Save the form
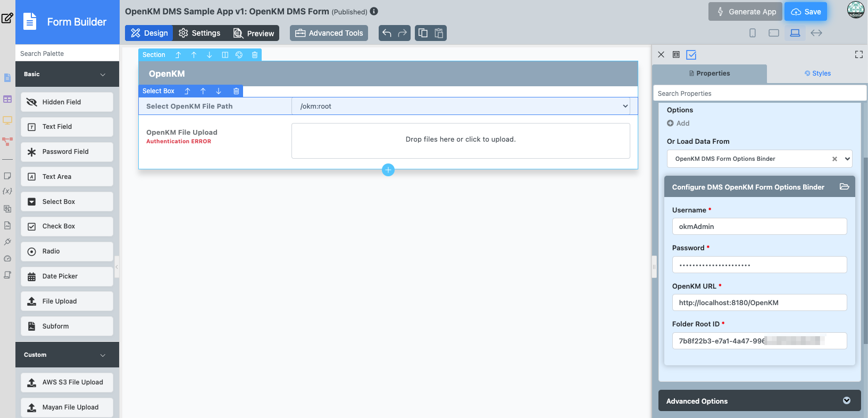Viewport: 868px width, 418px height. (x=806, y=12)
